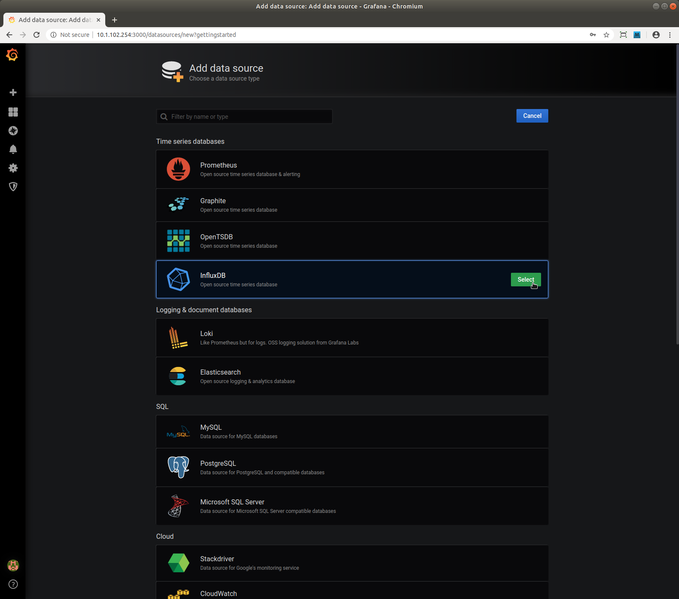This screenshot has height=599, width=679.
Task: Select the OpenTSDB name text
Action: point(216,237)
